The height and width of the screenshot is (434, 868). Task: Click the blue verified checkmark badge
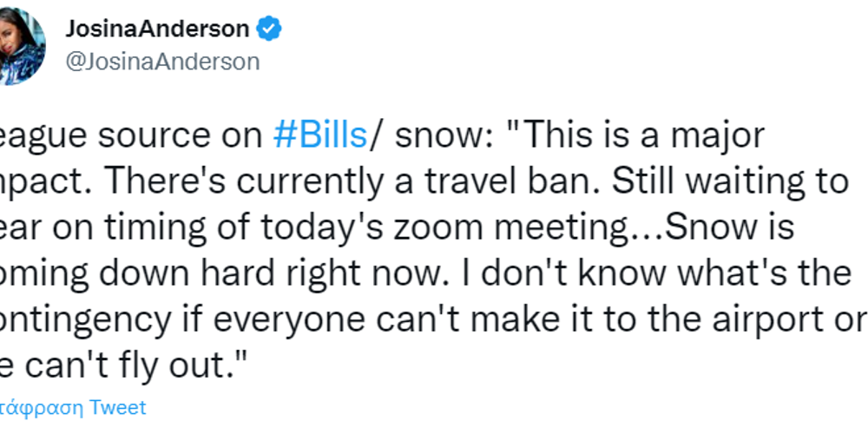269,29
